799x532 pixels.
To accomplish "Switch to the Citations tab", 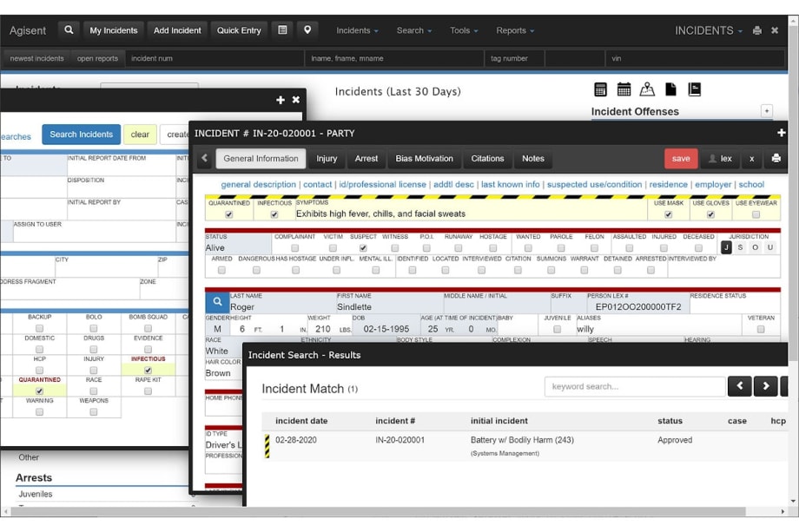I will (486, 159).
